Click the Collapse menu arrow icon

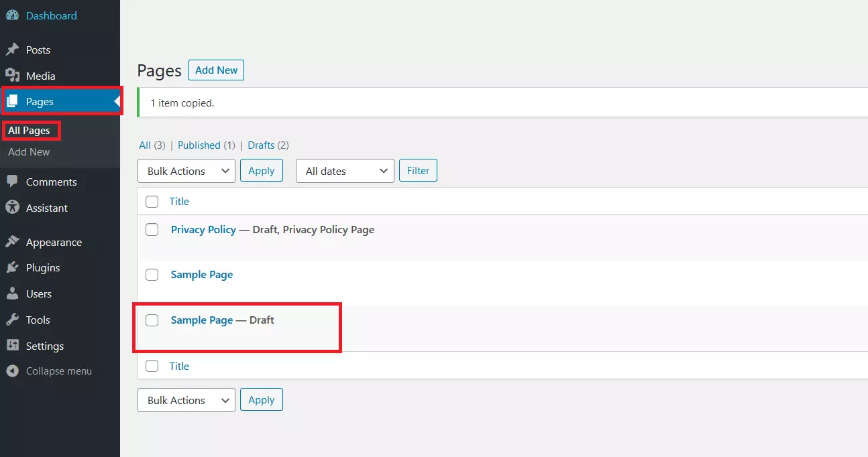pyautogui.click(x=12, y=371)
